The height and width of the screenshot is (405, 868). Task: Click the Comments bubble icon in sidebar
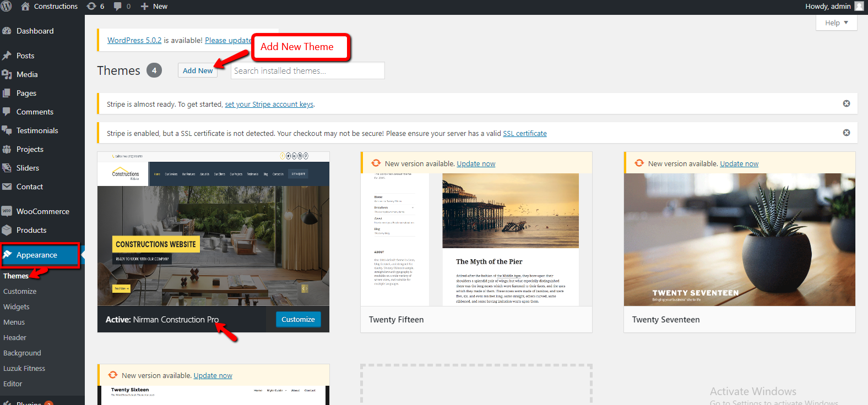click(7, 112)
